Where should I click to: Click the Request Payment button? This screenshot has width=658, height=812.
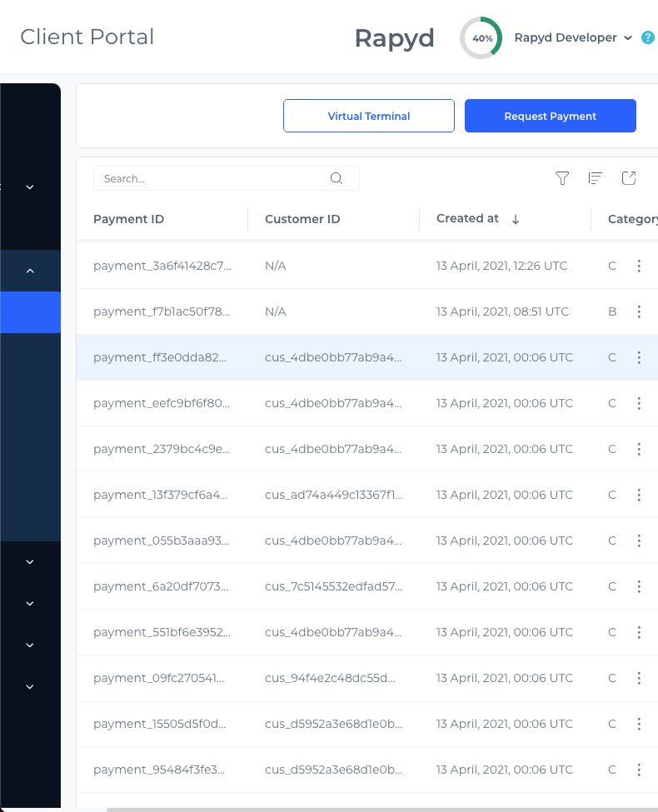(x=551, y=116)
